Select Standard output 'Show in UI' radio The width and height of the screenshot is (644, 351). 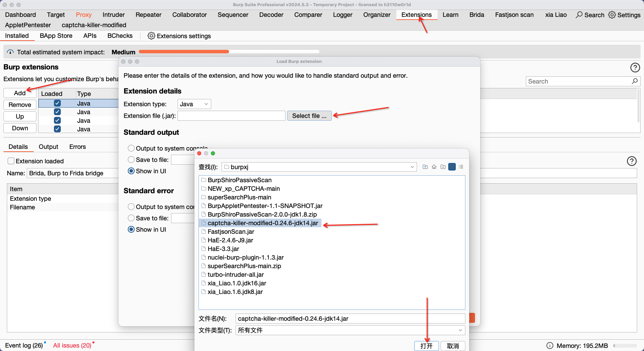(131, 171)
